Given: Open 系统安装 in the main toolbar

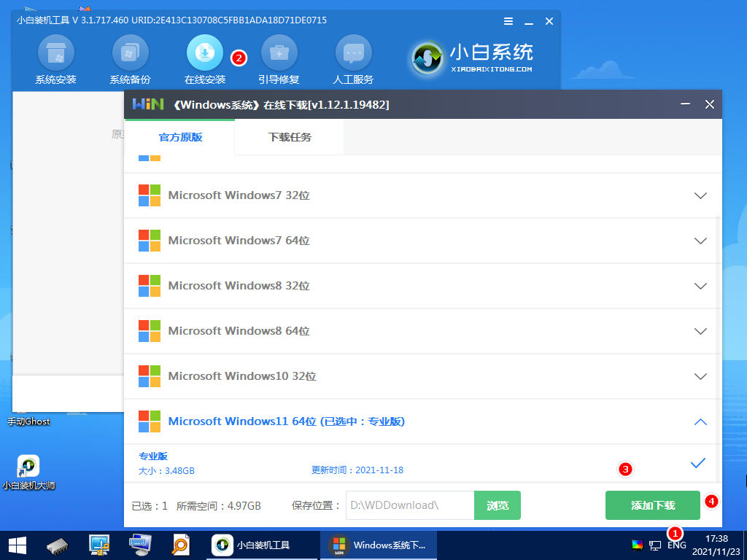Looking at the screenshot, I should (x=55, y=60).
